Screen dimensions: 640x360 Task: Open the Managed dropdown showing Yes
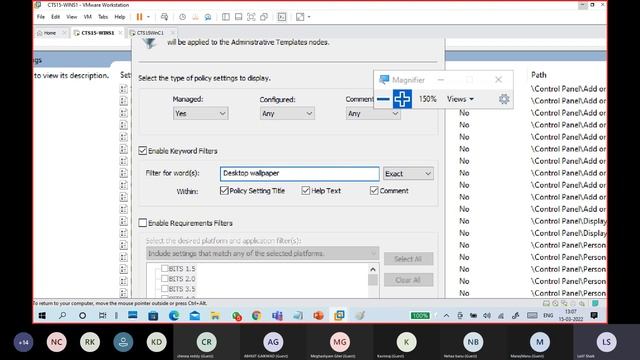pyautogui.click(x=200, y=113)
